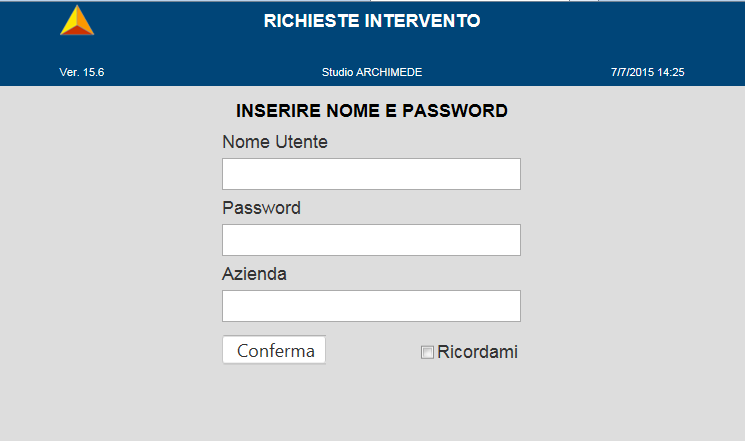Tick the Ricordami checkbox
This screenshot has height=441, width=745.
(427, 352)
